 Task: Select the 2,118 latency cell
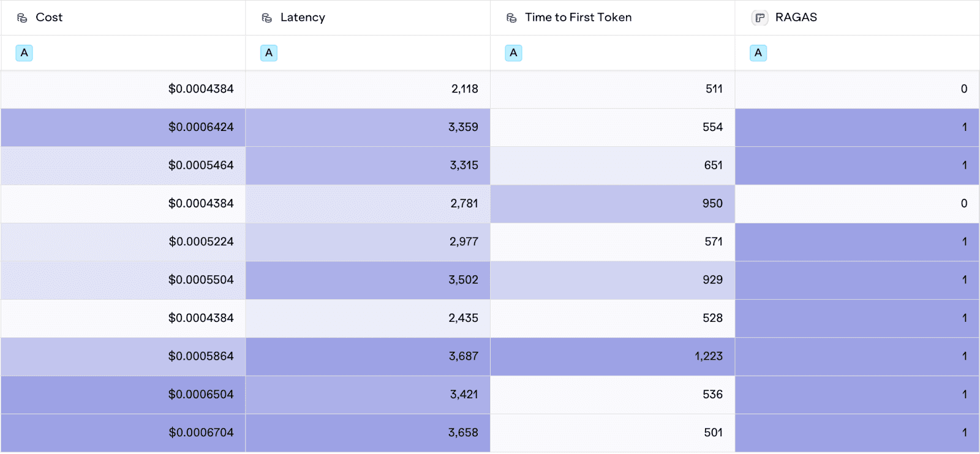pyautogui.click(x=464, y=89)
